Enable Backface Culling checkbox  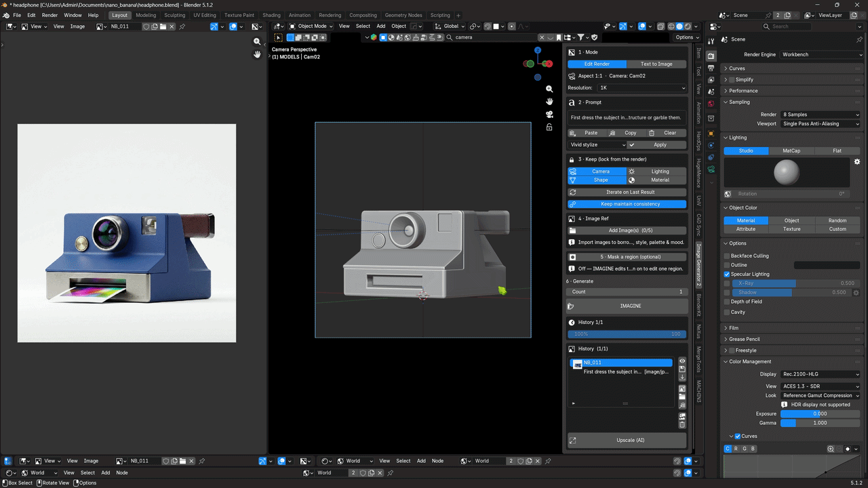[727, 256]
